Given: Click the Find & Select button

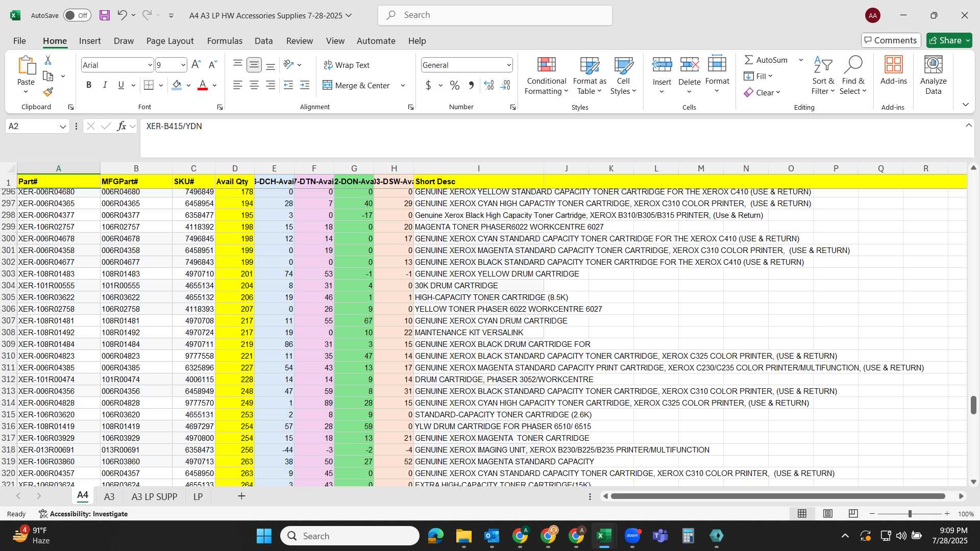Looking at the screenshot, I should (853, 75).
